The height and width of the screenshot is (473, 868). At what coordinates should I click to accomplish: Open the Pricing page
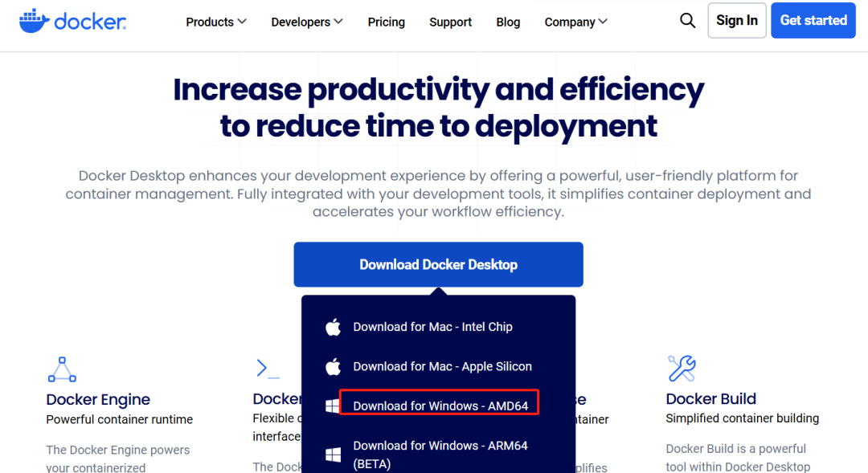tap(387, 22)
